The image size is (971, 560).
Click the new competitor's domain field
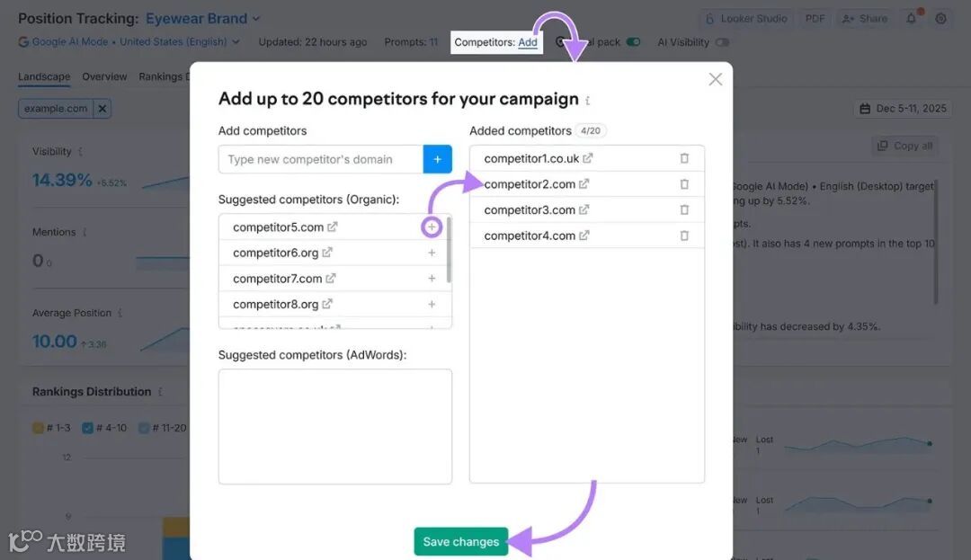[320, 159]
